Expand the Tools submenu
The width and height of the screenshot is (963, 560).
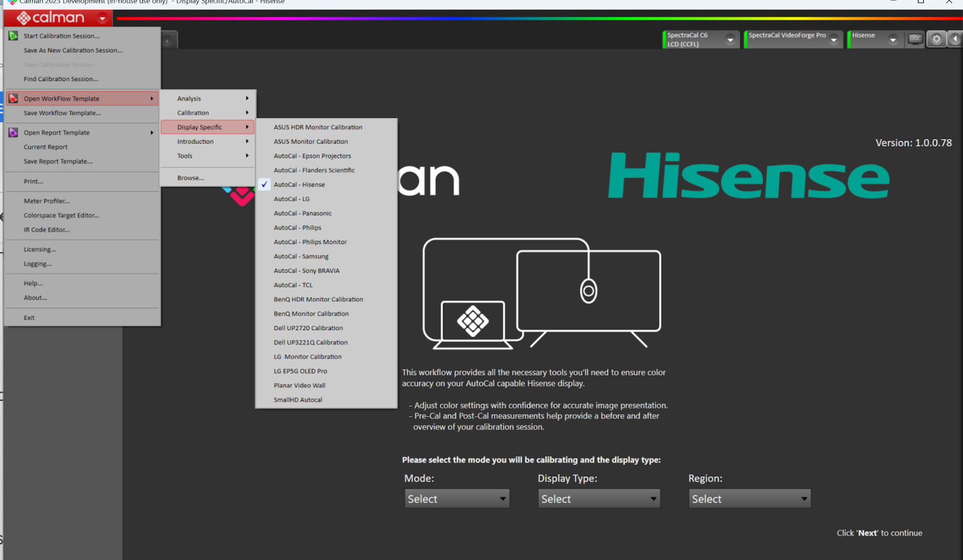pos(208,156)
